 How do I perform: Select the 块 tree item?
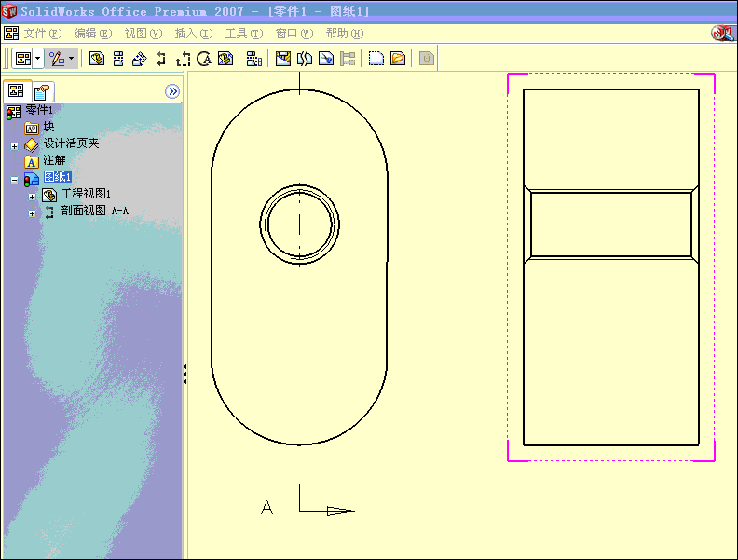49,127
